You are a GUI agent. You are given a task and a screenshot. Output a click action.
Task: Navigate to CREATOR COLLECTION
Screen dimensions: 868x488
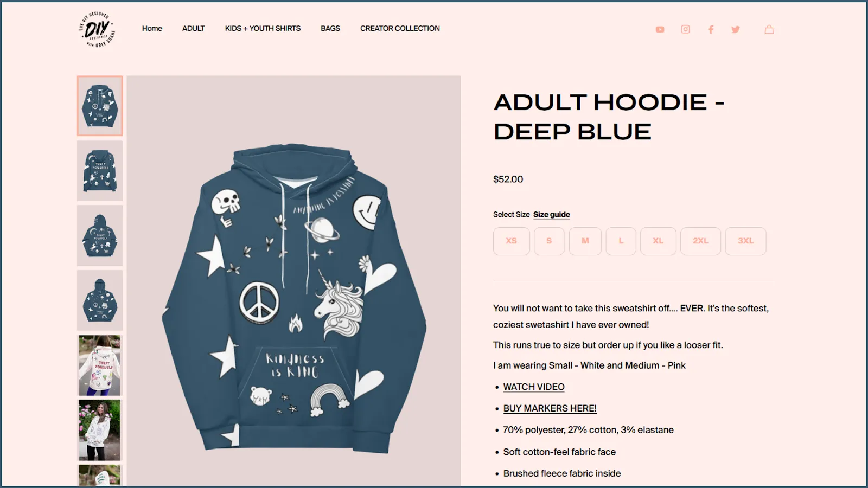[x=400, y=28]
